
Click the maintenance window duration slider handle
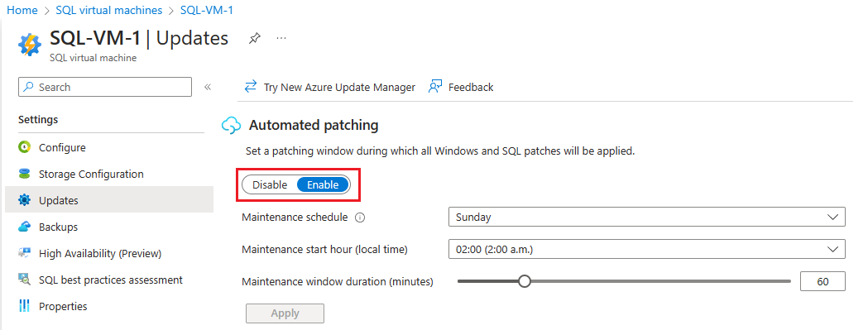(x=525, y=281)
